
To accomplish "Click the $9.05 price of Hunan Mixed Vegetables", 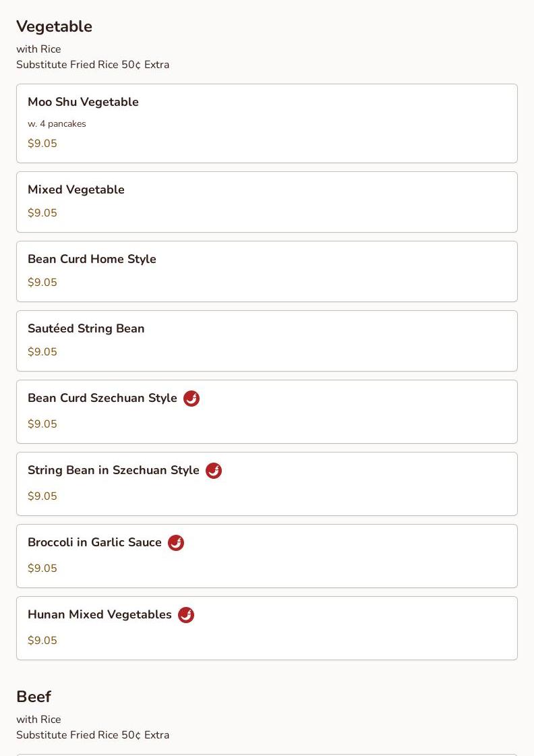I will (42, 641).
